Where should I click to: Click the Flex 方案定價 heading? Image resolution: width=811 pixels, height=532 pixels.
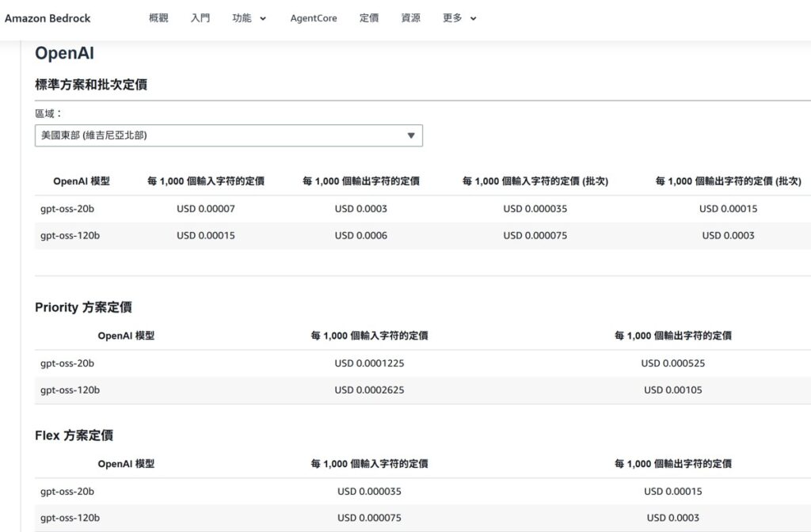click(x=74, y=435)
